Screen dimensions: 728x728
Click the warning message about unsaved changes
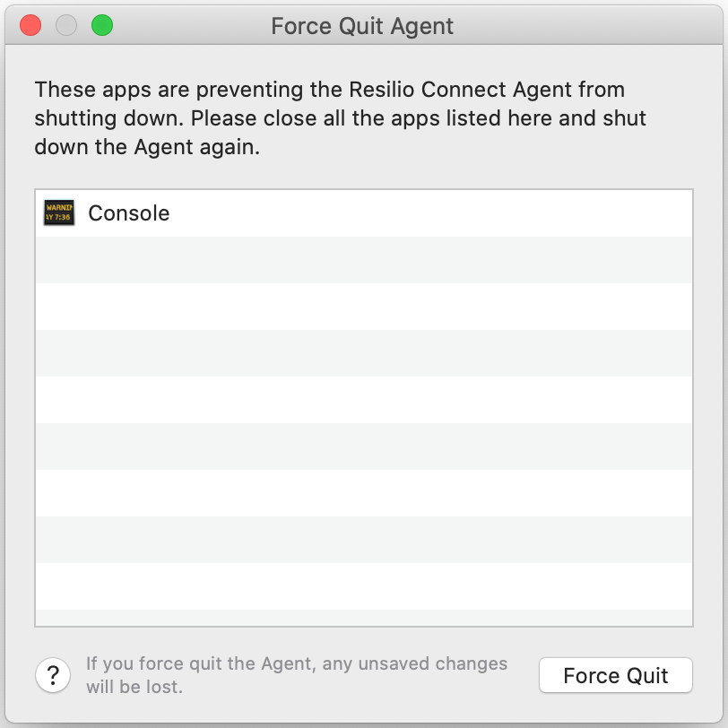coord(296,674)
